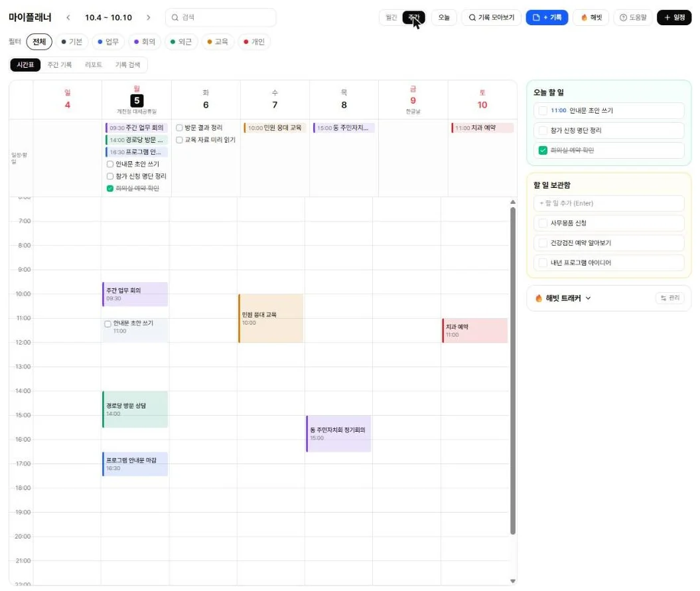Uncheck 회의실 예약 확인 in 오늘 할 일 panel
The height and width of the screenshot is (591, 700).
(x=543, y=150)
